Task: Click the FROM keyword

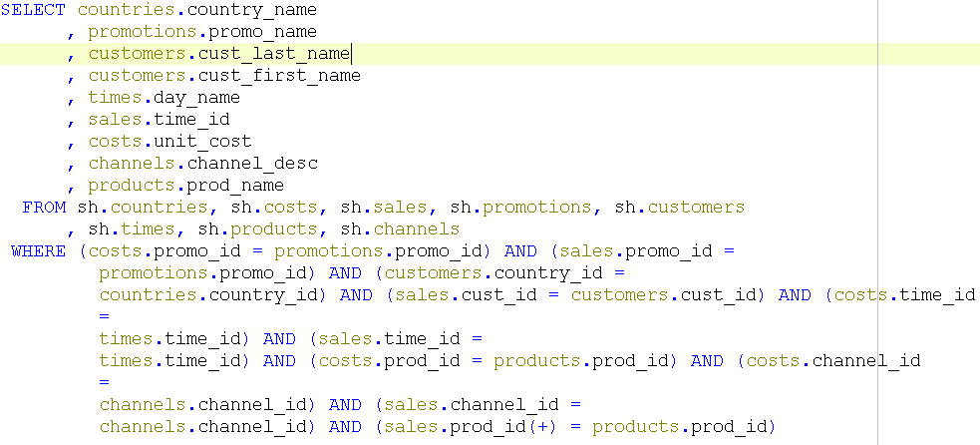Action: [44, 208]
